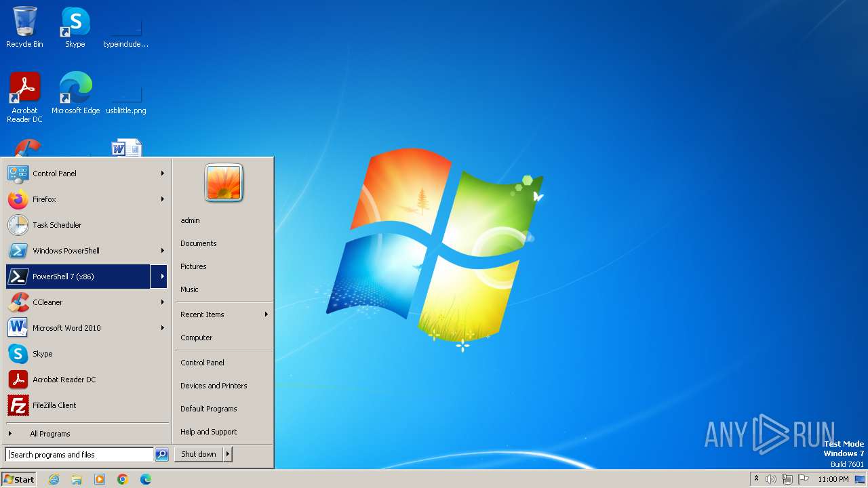The image size is (868, 488).
Task: Open admin personal folder
Action: (x=224, y=220)
